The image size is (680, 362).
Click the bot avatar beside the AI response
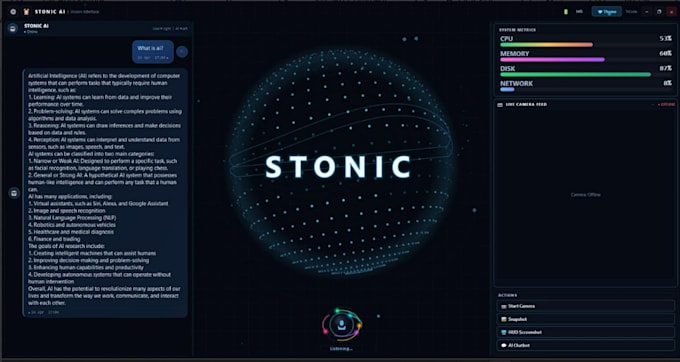point(14,193)
